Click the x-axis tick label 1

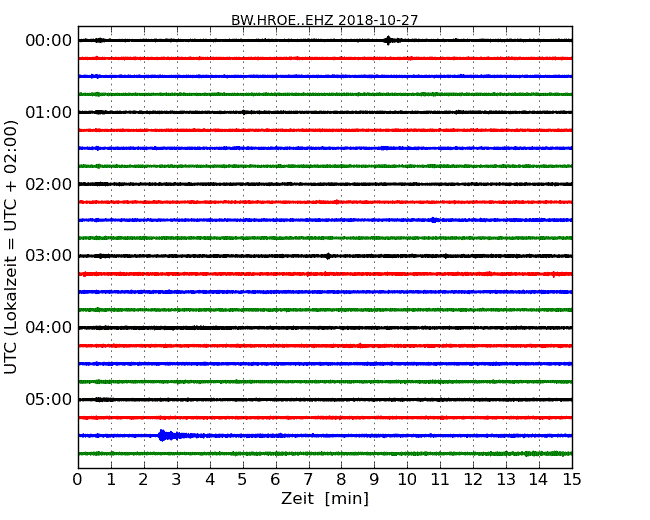[111, 479]
